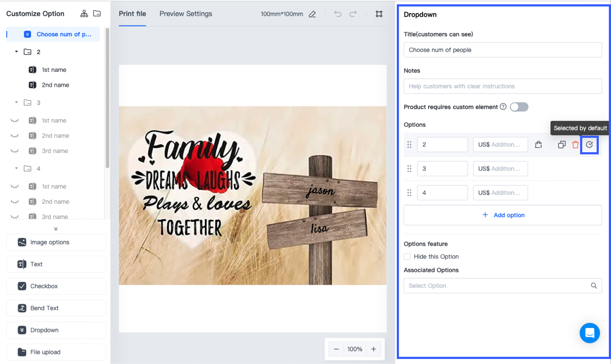Open the chat support bubble
Screen dimensions: 611x364
coord(589,333)
